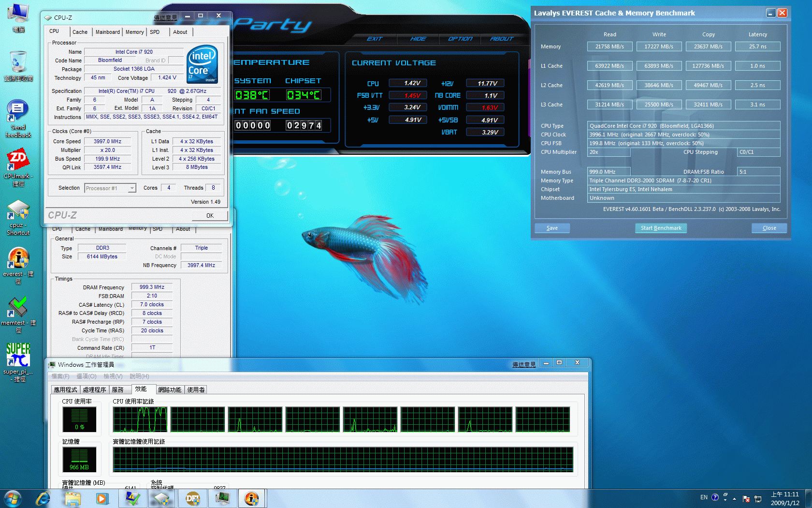Click OK button in CPU-Z
Viewport: 812px width, 508px height.
point(210,216)
